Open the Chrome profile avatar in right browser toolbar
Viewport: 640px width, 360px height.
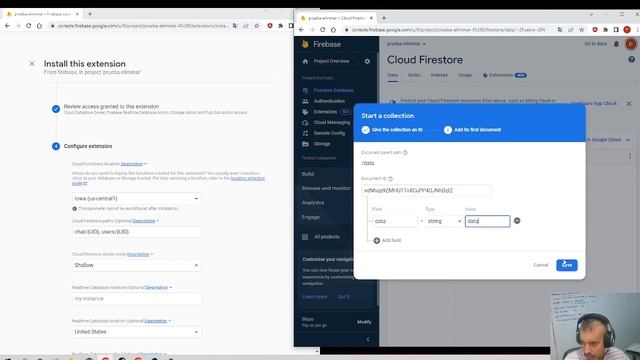click(x=627, y=30)
